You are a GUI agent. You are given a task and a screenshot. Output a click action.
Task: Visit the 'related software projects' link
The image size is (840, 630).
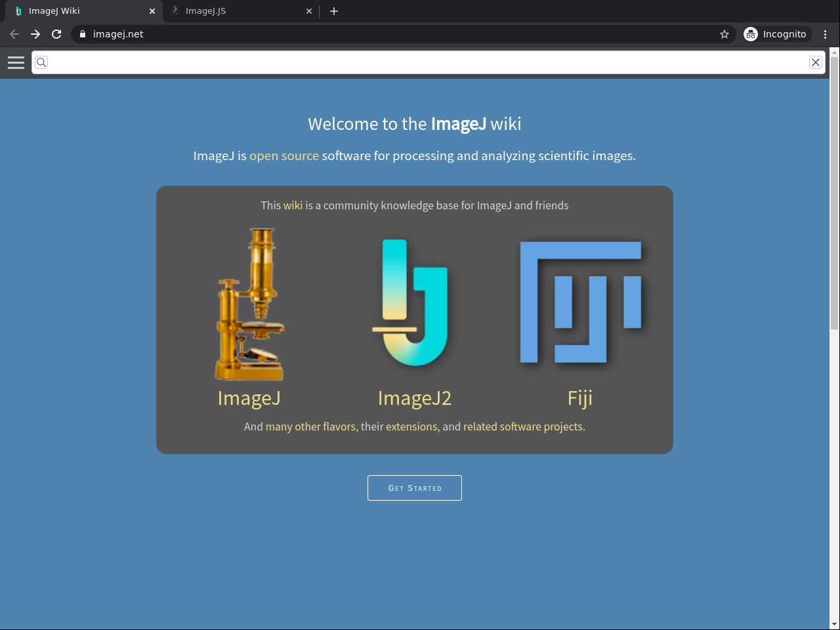point(523,427)
